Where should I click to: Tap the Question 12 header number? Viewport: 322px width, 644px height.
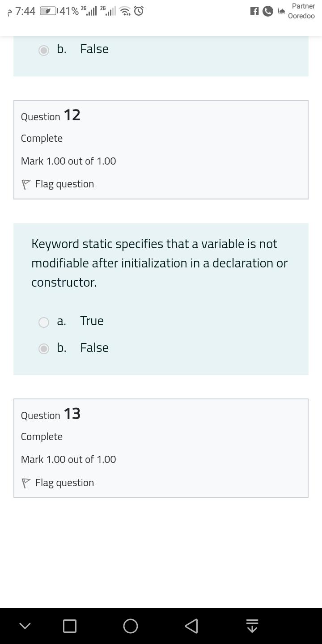[72, 115]
